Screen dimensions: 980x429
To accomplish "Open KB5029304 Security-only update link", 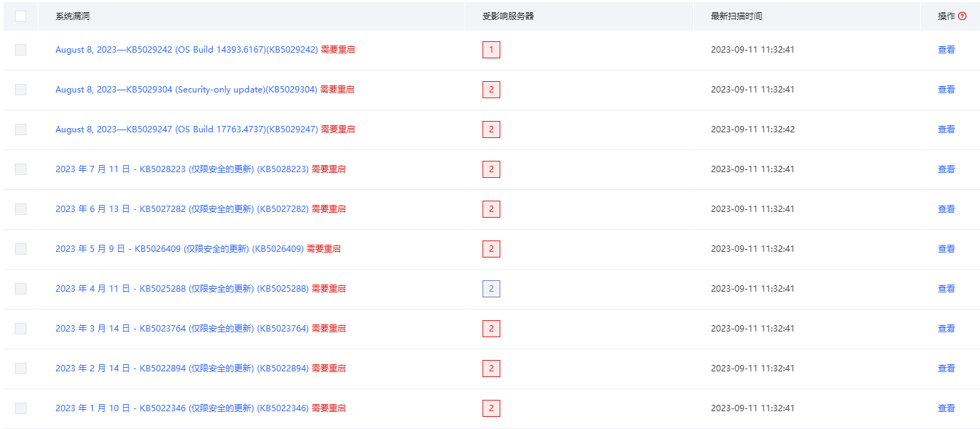I will [x=186, y=90].
